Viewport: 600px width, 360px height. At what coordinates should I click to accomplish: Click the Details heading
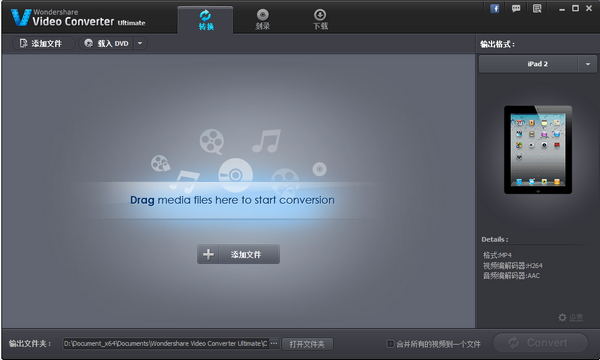(495, 239)
